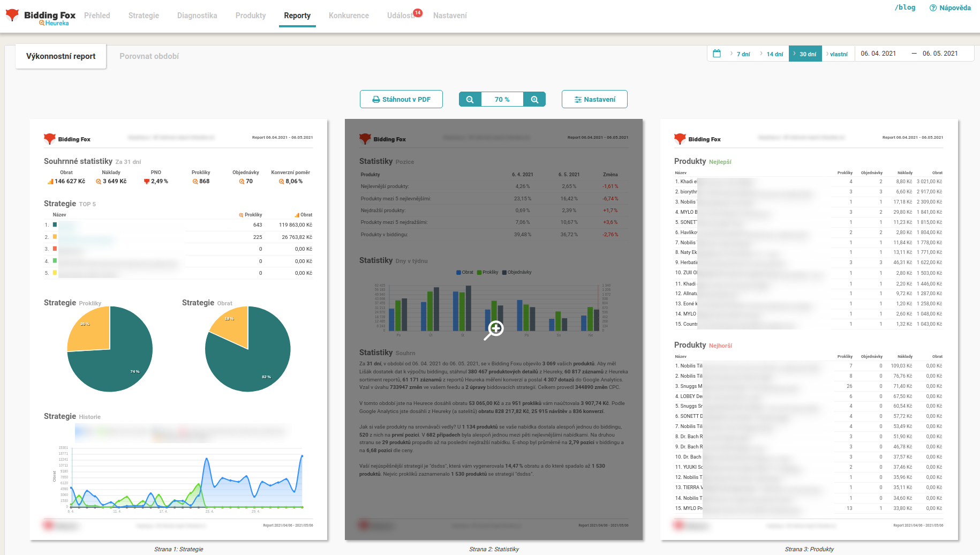Image resolution: width=980 pixels, height=555 pixels.
Task: Open the Produkty menu item
Action: coord(251,16)
